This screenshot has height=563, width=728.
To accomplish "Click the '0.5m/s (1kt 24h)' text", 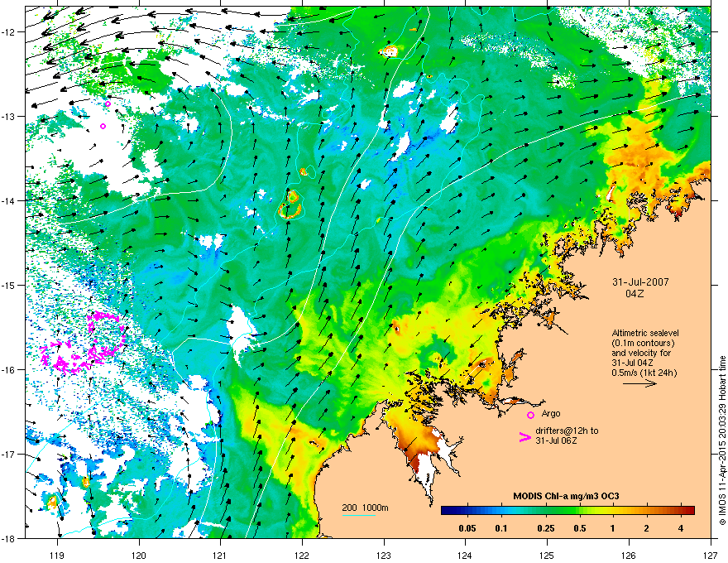I will tap(644, 373).
